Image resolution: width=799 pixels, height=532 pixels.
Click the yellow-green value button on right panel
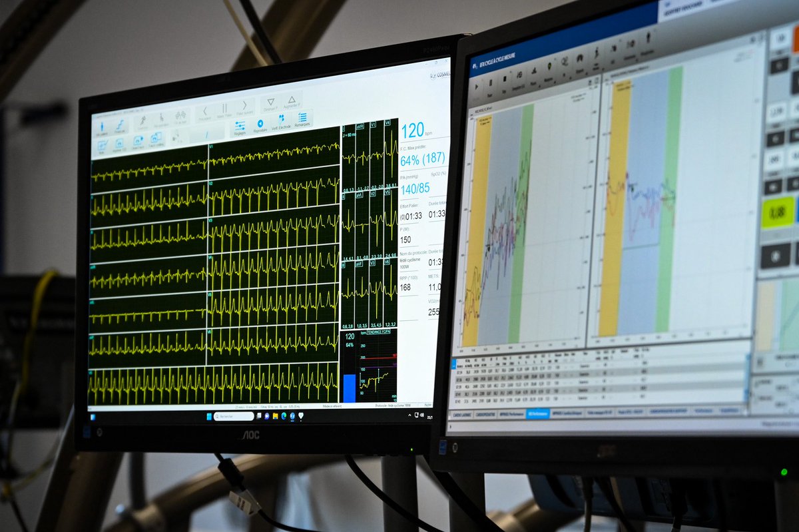coord(777,212)
